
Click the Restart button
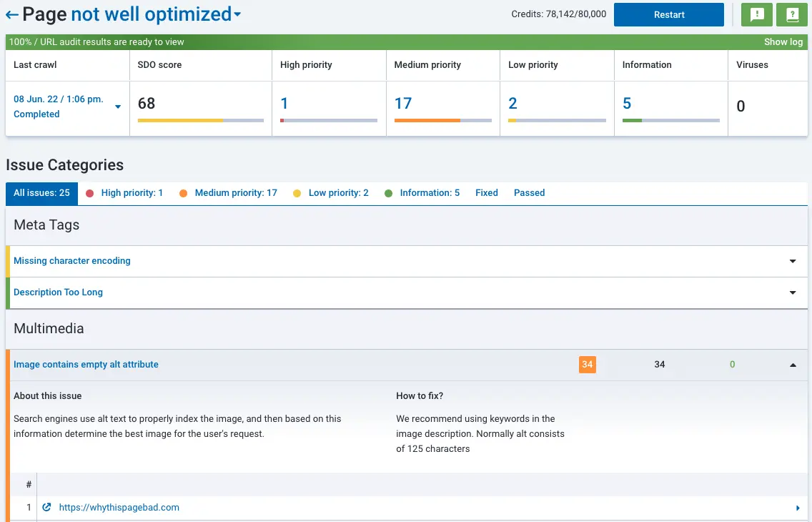pyautogui.click(x=668, y=14)
